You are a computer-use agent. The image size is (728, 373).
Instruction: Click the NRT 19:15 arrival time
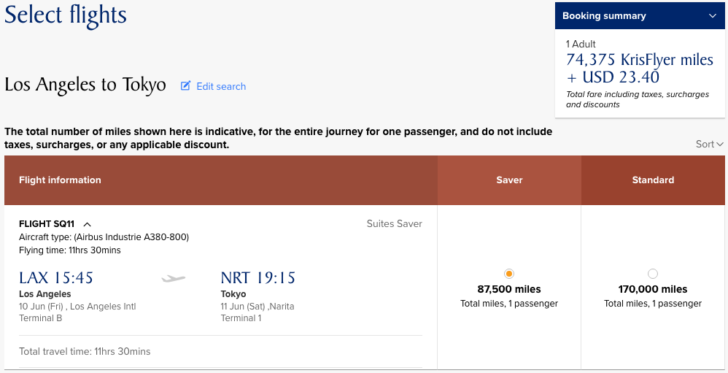pos(258,278)
